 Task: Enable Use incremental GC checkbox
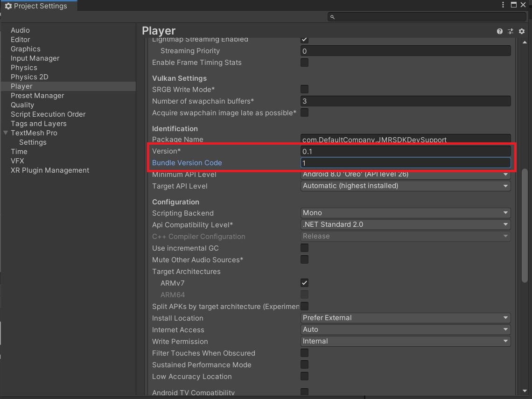(304, 248)
